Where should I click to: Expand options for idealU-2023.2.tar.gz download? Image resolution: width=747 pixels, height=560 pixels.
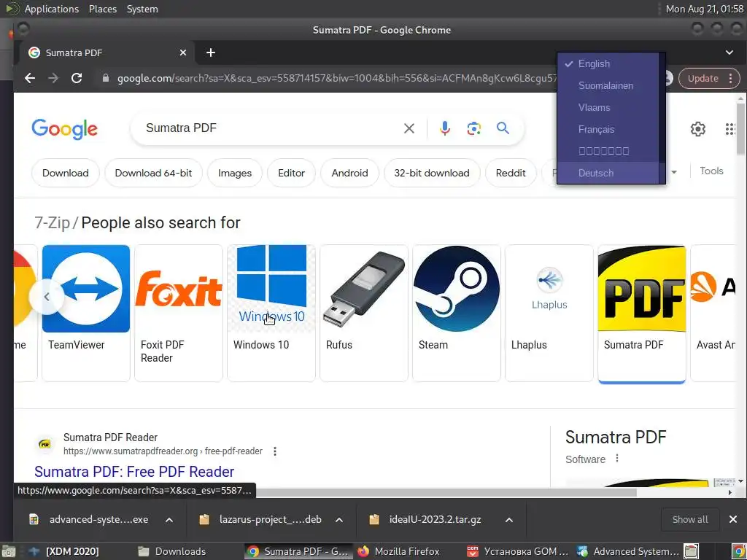[508, 519]
